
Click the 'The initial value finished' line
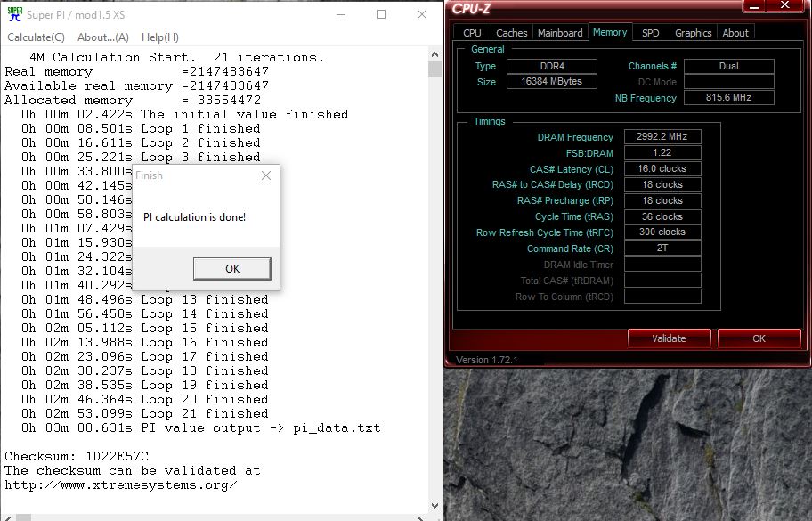click(x=184, y=115)
